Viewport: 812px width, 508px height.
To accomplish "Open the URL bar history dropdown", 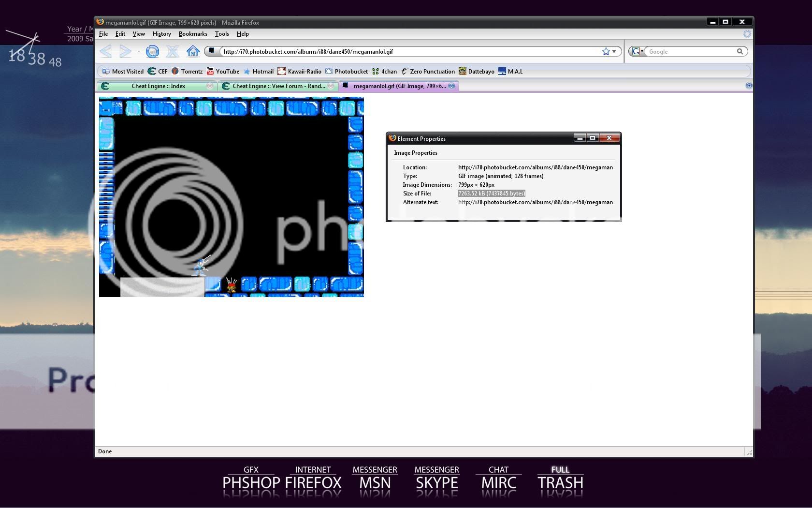I will click(614, 51).
